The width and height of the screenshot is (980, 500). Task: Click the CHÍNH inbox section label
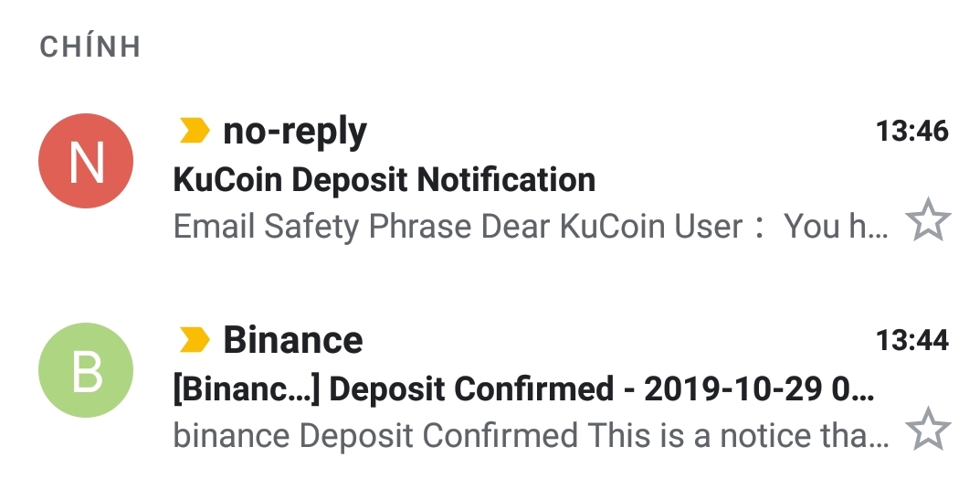(90, 48)
